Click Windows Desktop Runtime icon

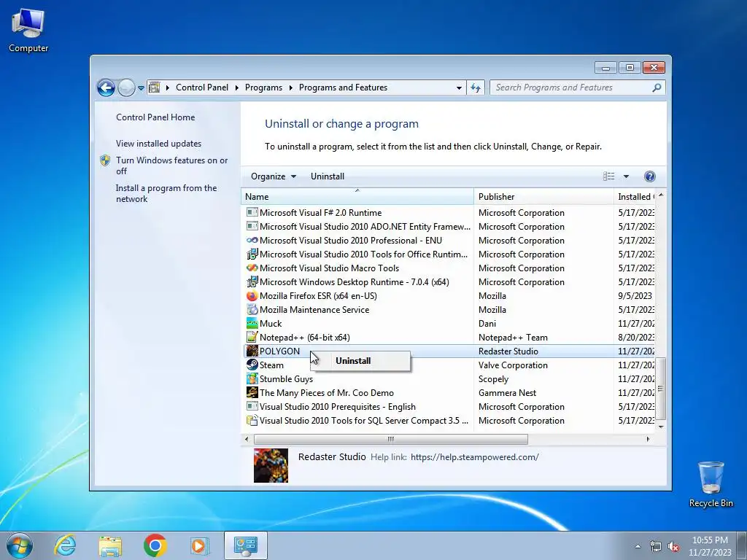252,282
